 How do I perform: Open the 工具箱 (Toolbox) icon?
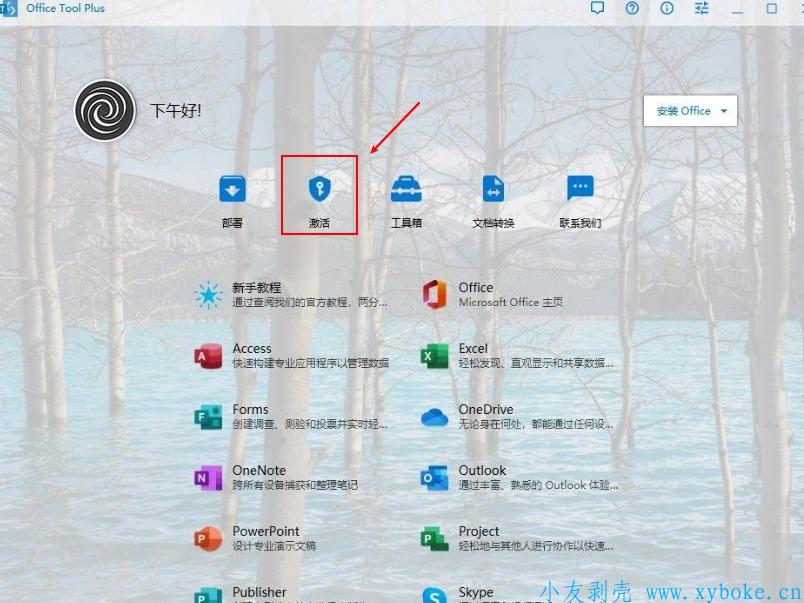406,190
